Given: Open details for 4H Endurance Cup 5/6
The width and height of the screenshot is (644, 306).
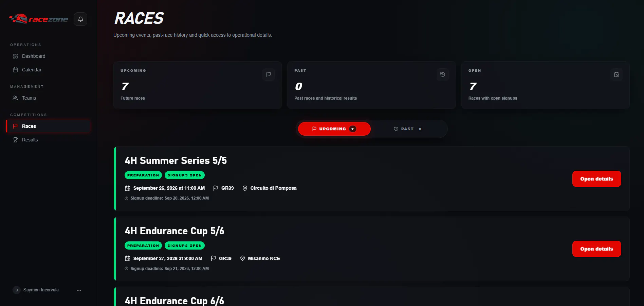Looking at the screenshot, I should (x=596, y=249).
